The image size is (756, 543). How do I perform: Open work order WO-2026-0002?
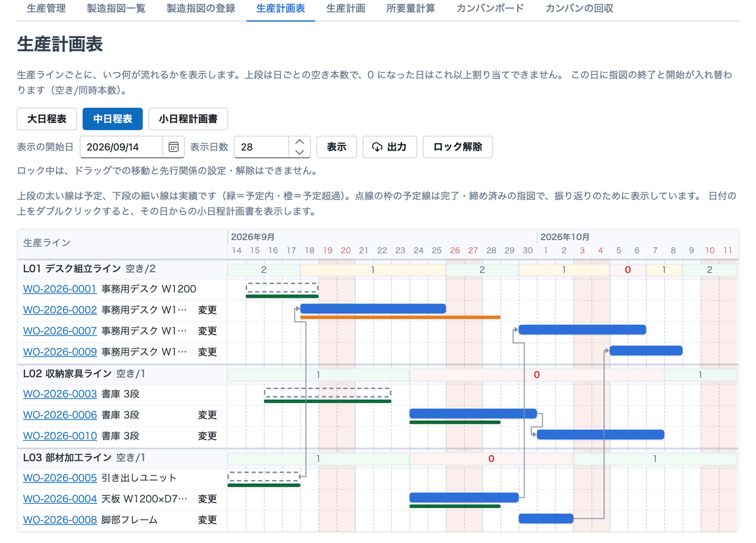pos(60,310)
